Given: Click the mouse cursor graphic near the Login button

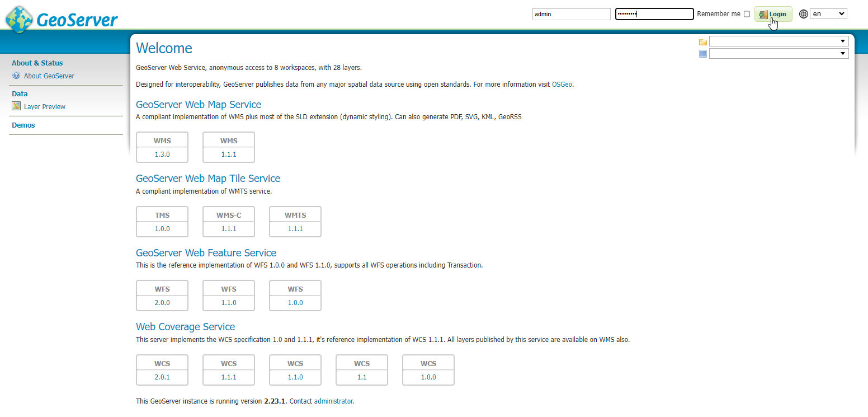Looking at the screenshot, I should tap(773, 24).
